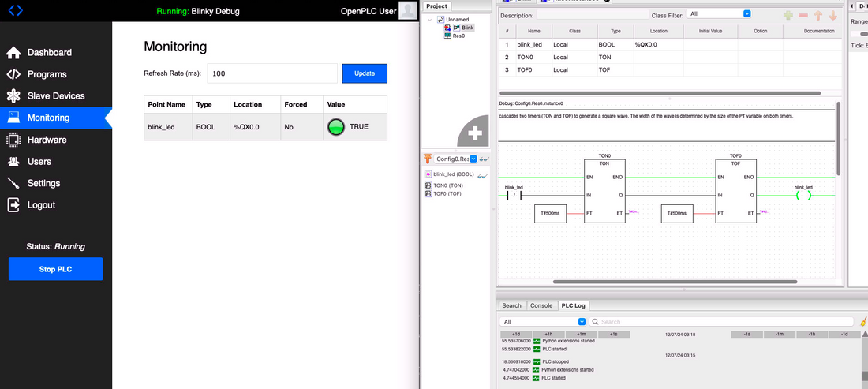The height and width of the screenshot is (389, 868).
Task: Click the red minus delete-variable icon
Action: pos(803,15)
